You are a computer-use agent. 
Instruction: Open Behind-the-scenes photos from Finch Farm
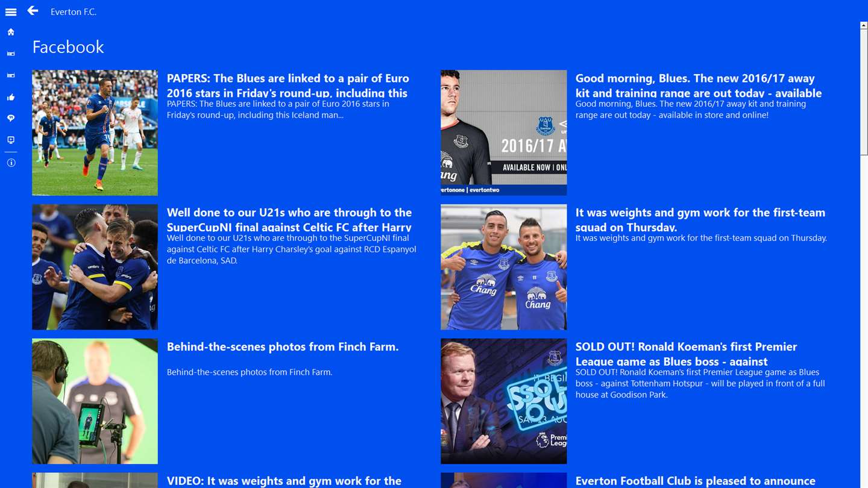(283, 347)
